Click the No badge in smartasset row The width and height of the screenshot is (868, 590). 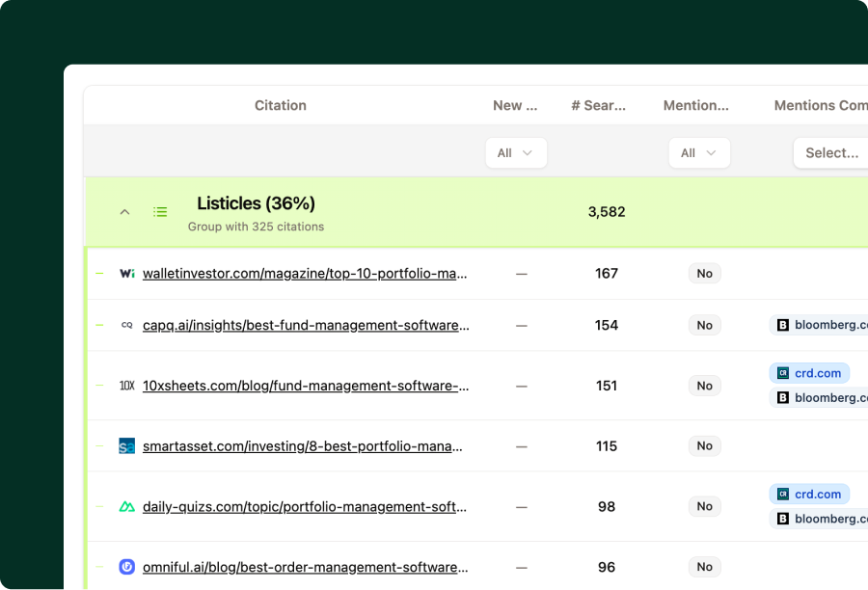(705, 446)
